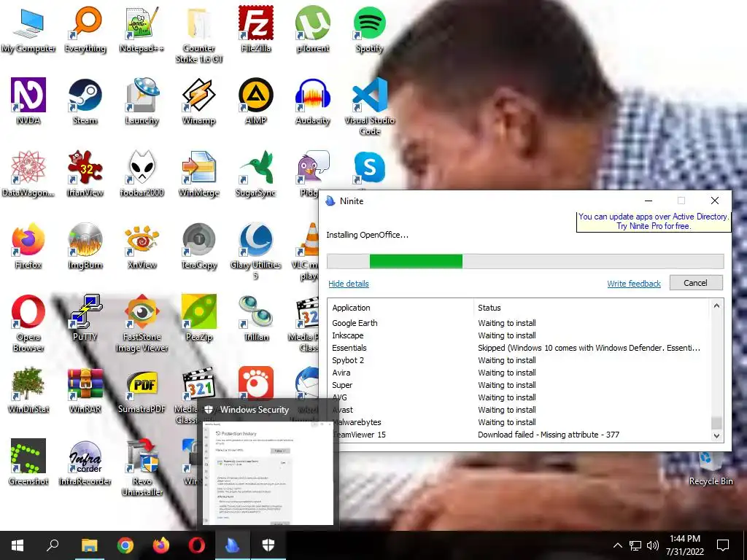This screenshot has height=560, width=747.
Task: Select the Trillian desktop shortcut
Action: pos(256,318)
